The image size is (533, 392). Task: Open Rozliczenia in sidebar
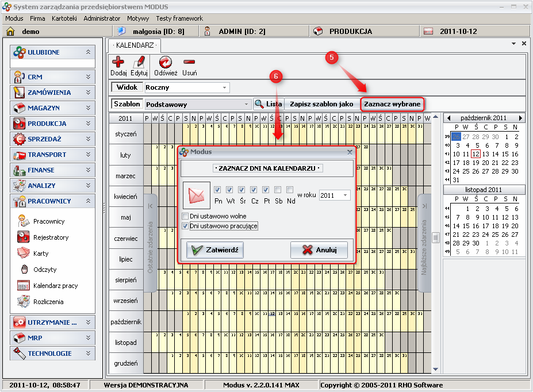click(48, 302)
